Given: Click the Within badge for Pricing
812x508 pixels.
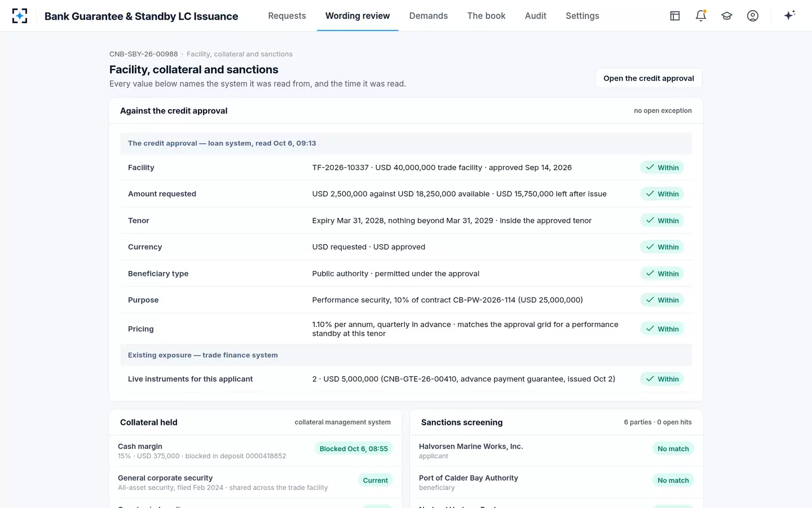Looking at the screenshot, I should (x=662, y=329).
